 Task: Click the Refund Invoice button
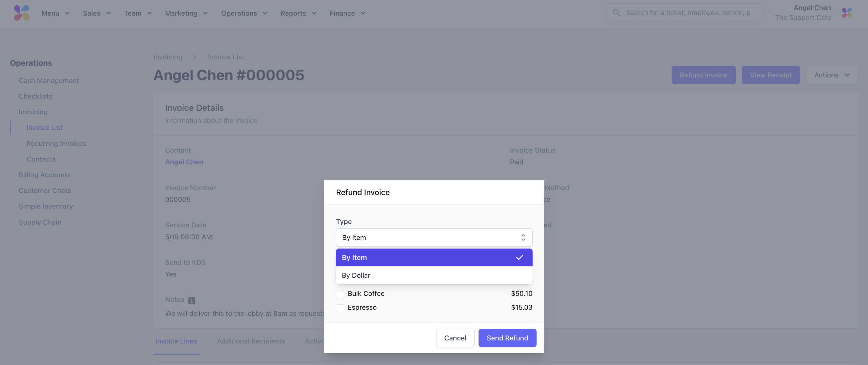click(703, 75)
